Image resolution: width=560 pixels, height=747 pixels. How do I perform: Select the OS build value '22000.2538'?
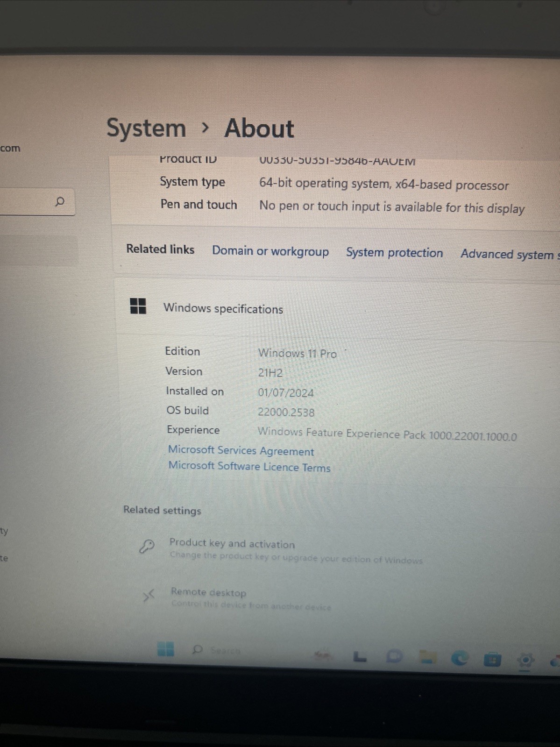(x=286, y=412)
